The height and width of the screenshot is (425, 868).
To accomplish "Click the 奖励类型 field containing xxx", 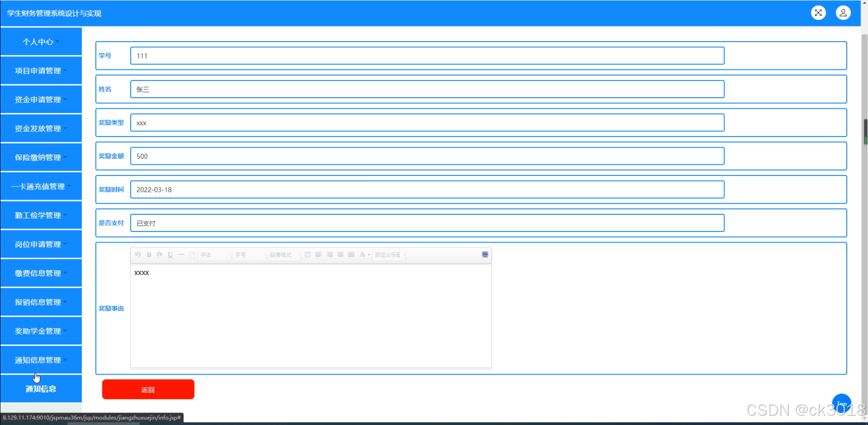I will coord(427,123).
